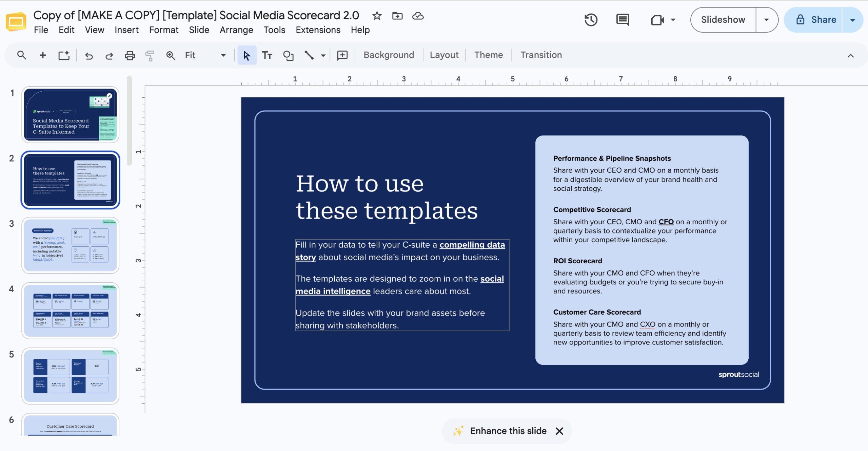Expand the Fit zoom dropdown
The height and width of the screenshot is (451, 868).
223,55
